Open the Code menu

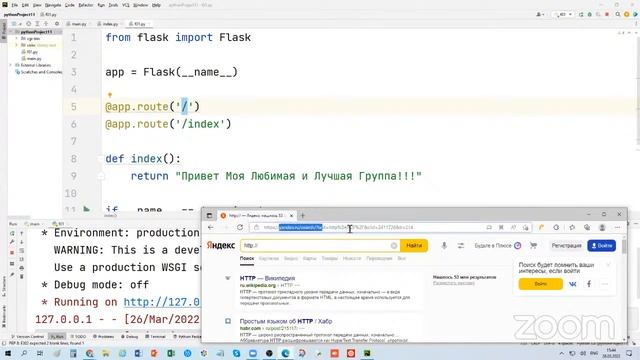[70, 5]
